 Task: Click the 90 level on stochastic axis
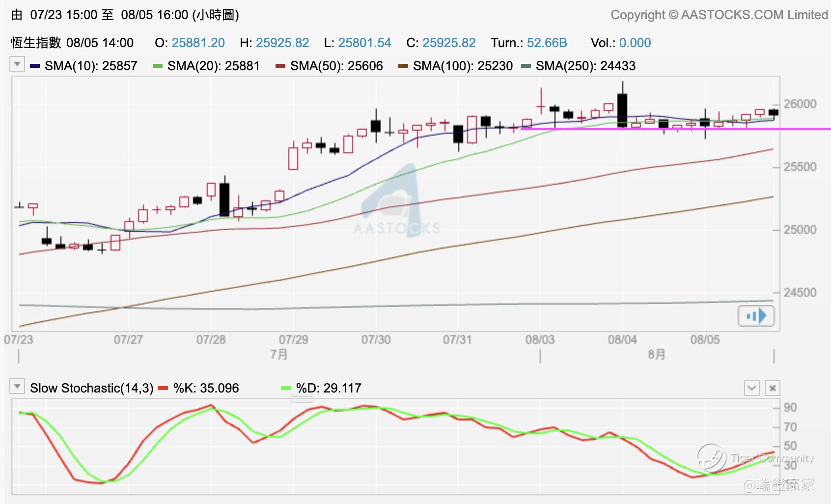tap(790, 407)
